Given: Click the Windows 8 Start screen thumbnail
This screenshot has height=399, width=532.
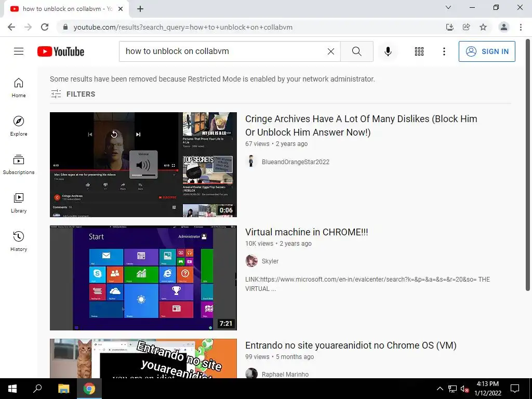Looking at the screenshot, I should pyautogui.click(x=143, y=278).
